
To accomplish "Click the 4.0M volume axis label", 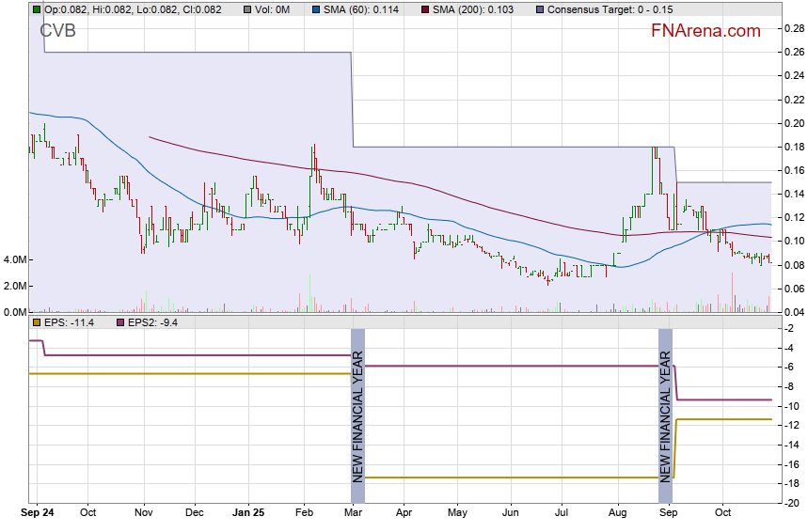I will click(16, 259).
